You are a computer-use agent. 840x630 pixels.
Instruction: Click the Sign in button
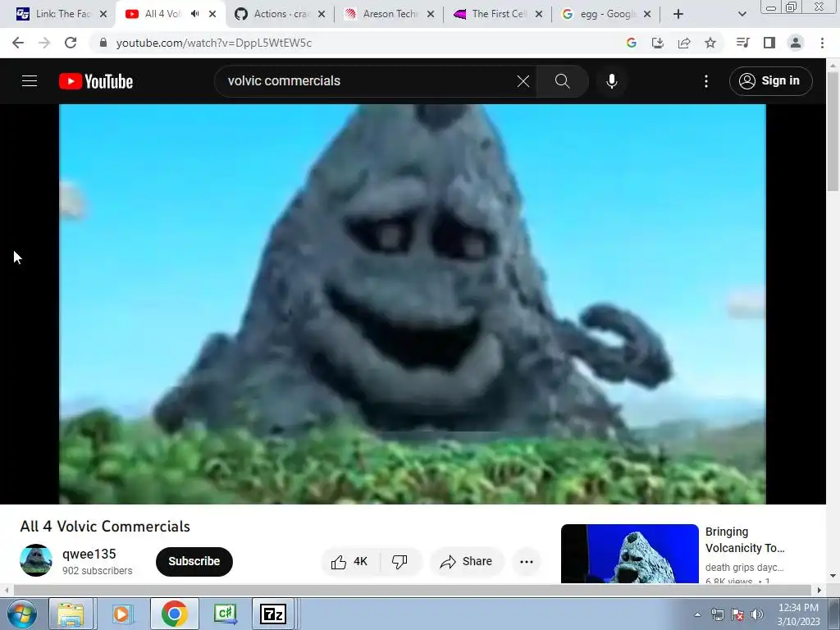[x=770, y=81]
